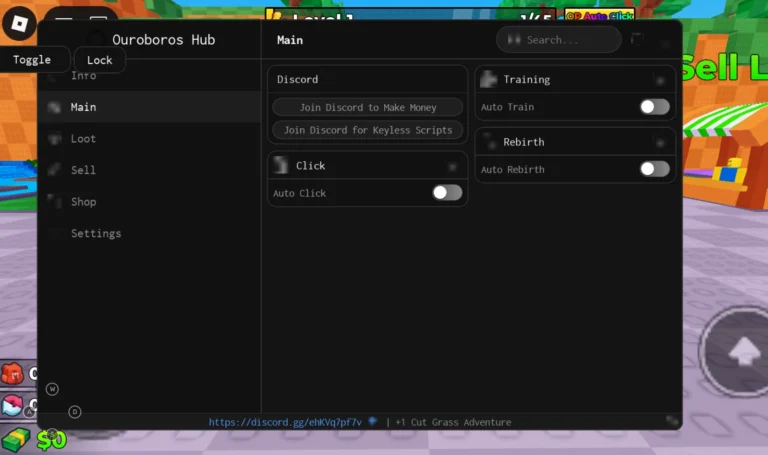768x455 pixels.
Task: Open the Shop tab
Action: pyautogui.click(x=149, y=202)
